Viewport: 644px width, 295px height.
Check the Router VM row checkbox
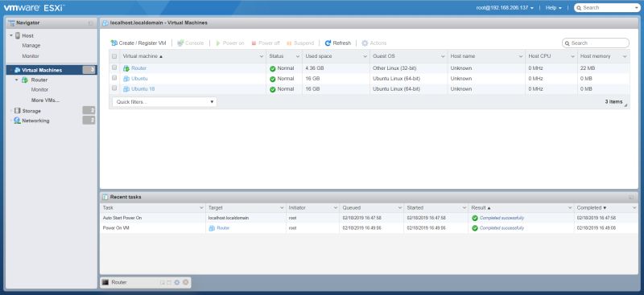coord(114,68)
